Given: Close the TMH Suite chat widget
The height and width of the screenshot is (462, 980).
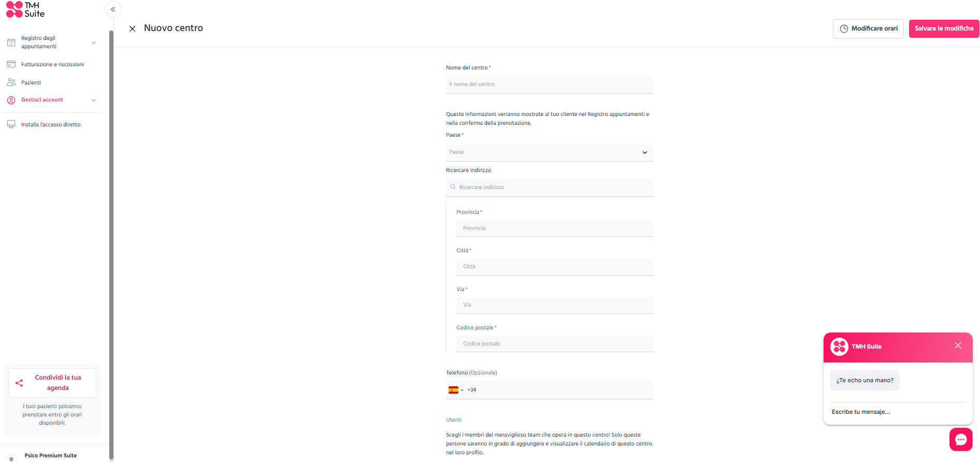Looking at the screenshot, I should click(958, 345).
